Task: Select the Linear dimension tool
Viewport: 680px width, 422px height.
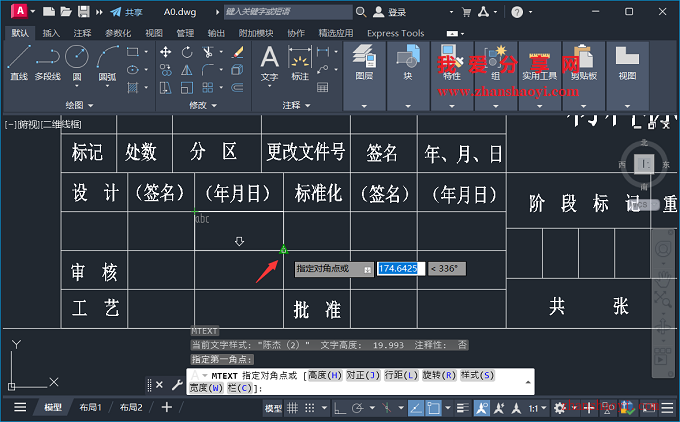Action: pyautogui.click(x=323, y=52)
